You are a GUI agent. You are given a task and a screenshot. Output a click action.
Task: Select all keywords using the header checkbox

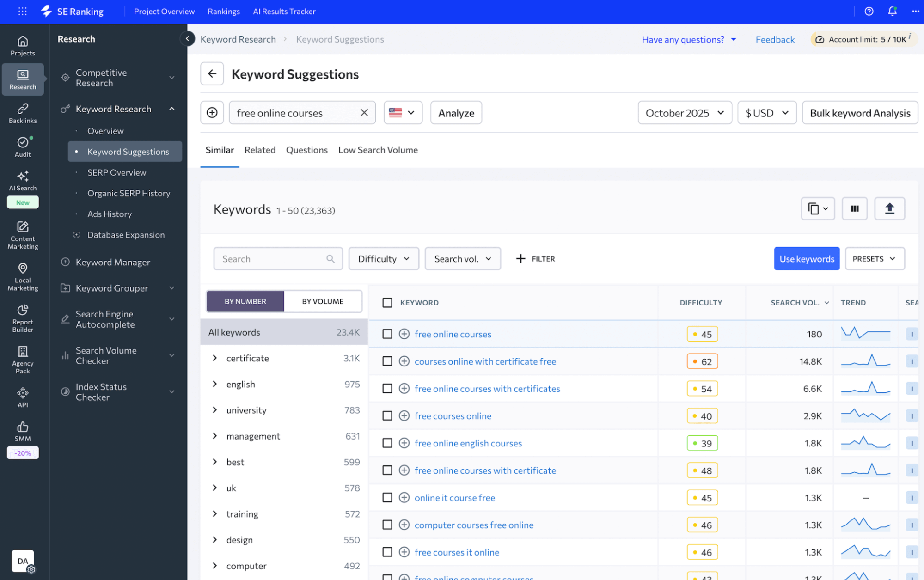pyautogui.click(x=387, y=302)
